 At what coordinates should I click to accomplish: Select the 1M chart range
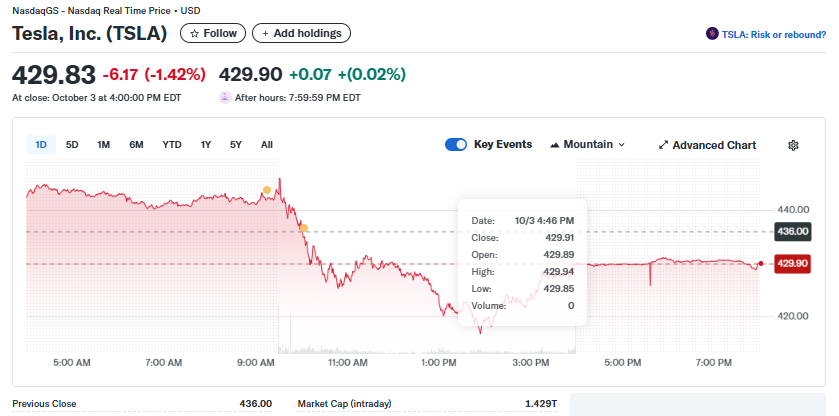(103, 145)
